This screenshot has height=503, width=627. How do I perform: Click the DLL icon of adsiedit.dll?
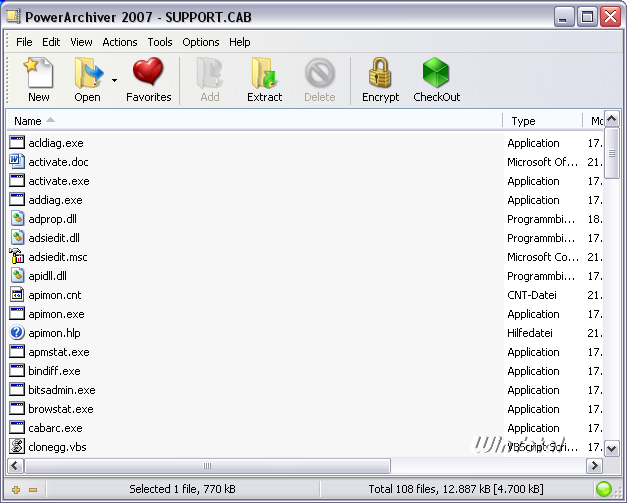[x=17, y=238]
